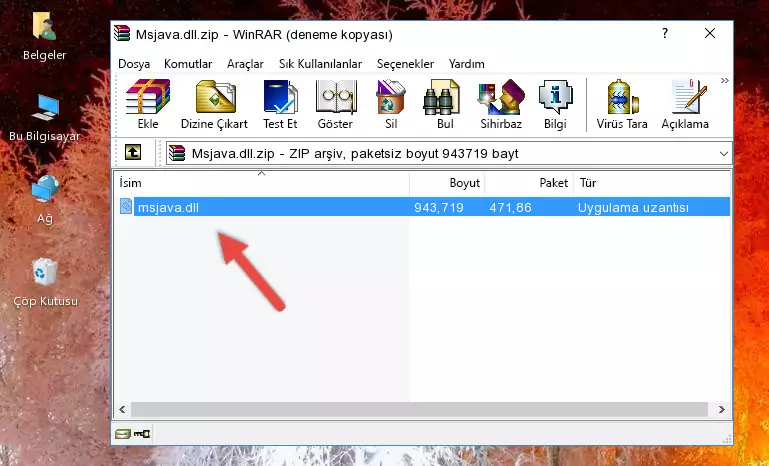Click the key password icon in status bar

142,434
